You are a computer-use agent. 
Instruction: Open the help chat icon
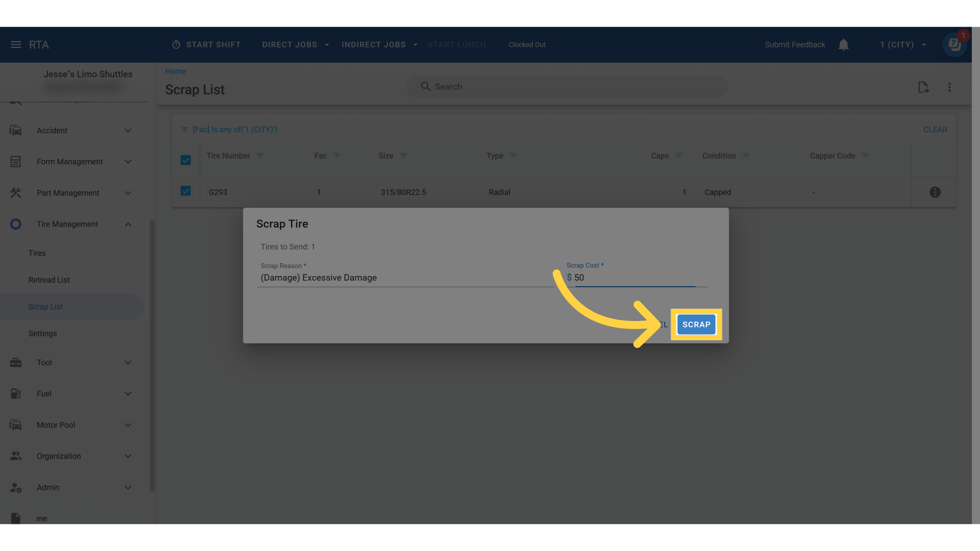[x=954, y=45]
